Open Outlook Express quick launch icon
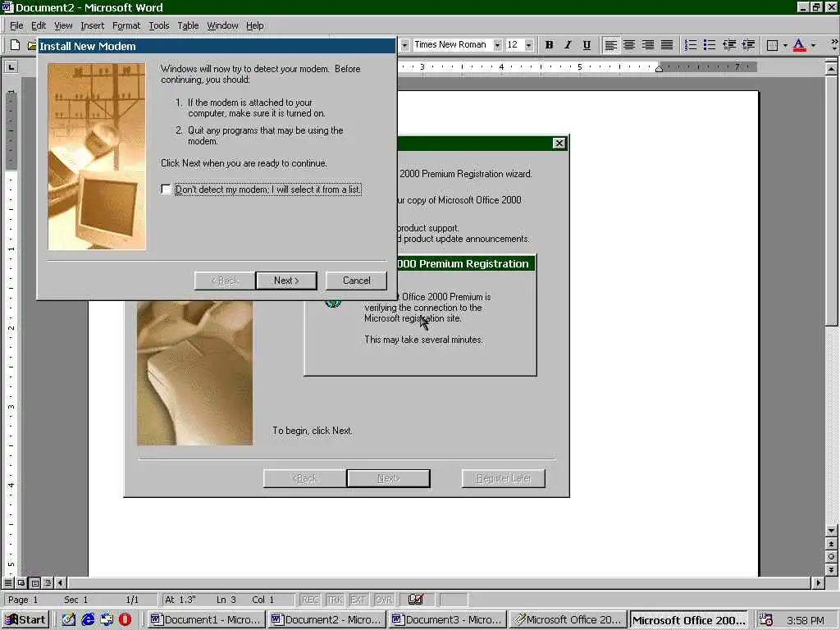This screenshot has width=840, height=630. pyautogui.click(x=107, y=619)
